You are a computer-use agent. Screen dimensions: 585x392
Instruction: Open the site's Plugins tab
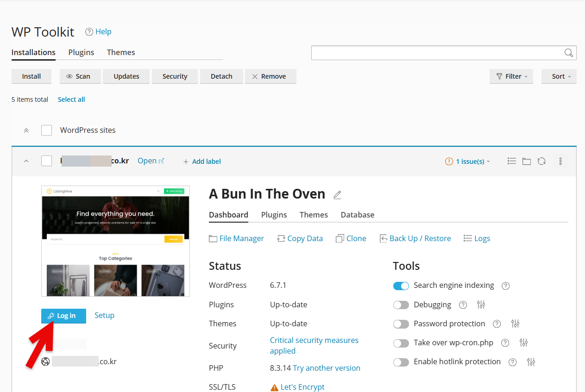click(x=274, y=215)
